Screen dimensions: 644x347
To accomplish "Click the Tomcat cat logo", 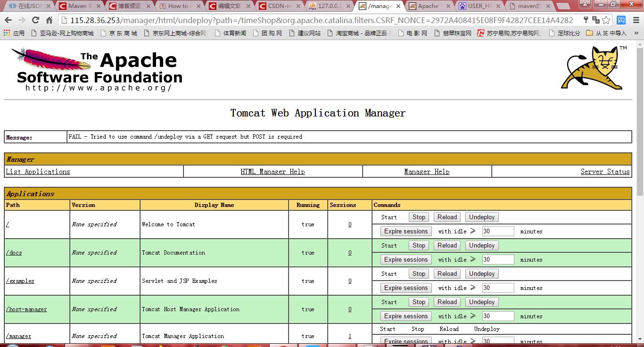I will tap(594, 67).
